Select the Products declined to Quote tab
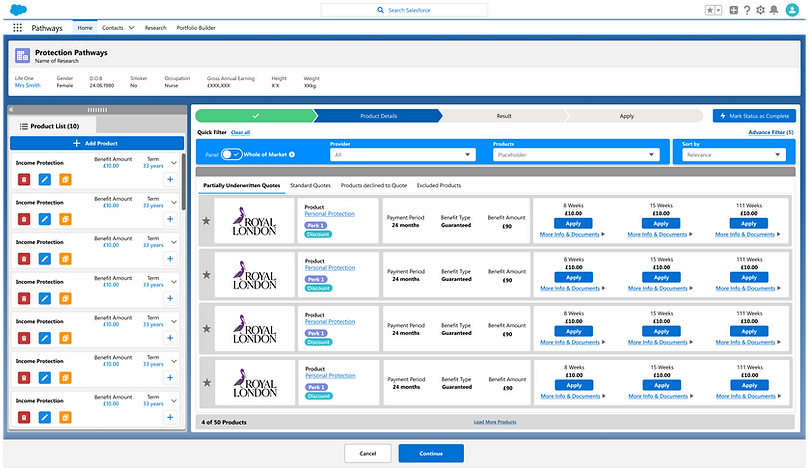This screenshot has width=809, height=468. [374, 185]
